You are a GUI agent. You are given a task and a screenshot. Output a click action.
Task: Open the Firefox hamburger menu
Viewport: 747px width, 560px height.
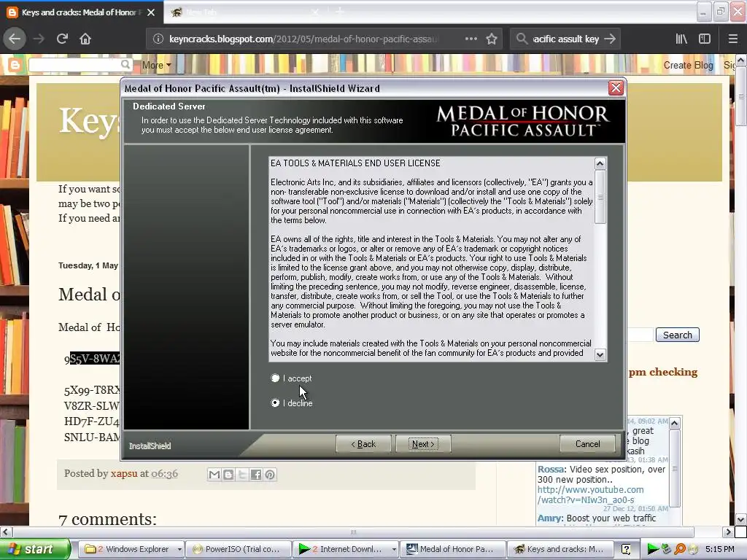732,39
